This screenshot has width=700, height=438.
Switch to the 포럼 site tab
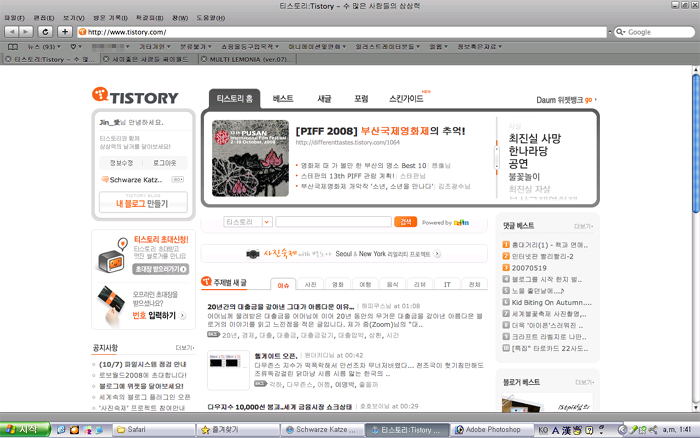[x=361, y=99]
